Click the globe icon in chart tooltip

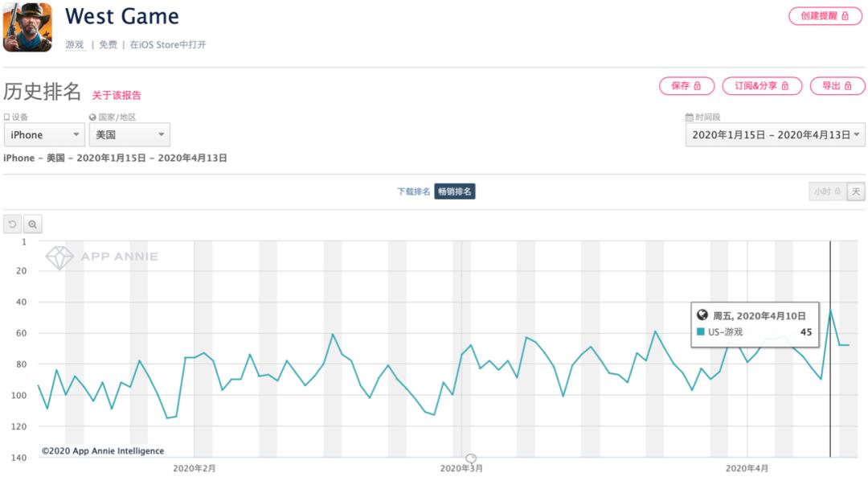click(x=702, y=316)
